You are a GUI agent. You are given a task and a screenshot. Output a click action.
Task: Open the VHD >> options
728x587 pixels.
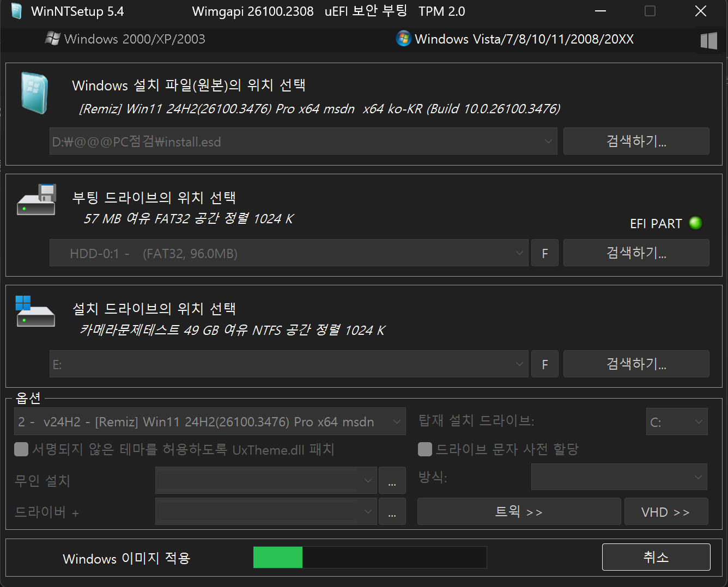click(x=666, y=511)
